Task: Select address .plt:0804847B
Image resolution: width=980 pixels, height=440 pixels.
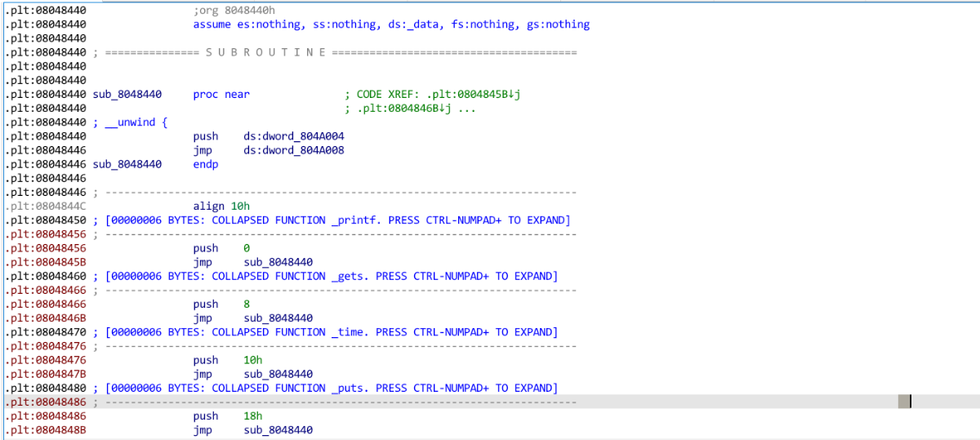Action: pos(46,374)
